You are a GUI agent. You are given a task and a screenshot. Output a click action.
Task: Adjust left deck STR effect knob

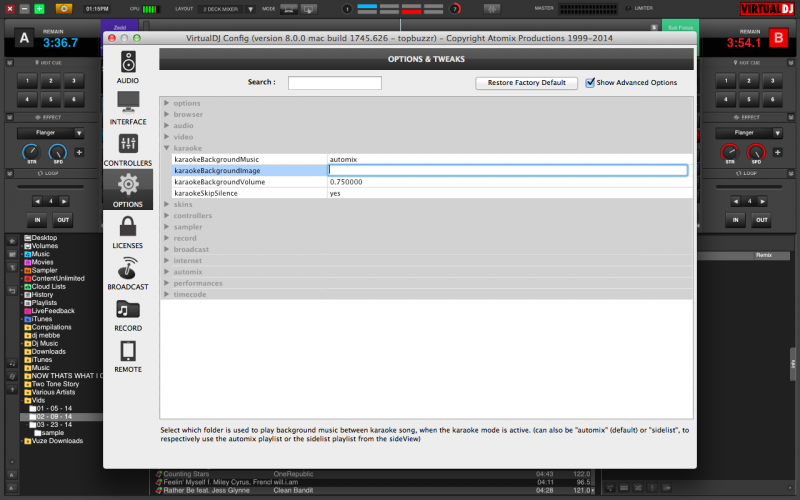(31, 152)
